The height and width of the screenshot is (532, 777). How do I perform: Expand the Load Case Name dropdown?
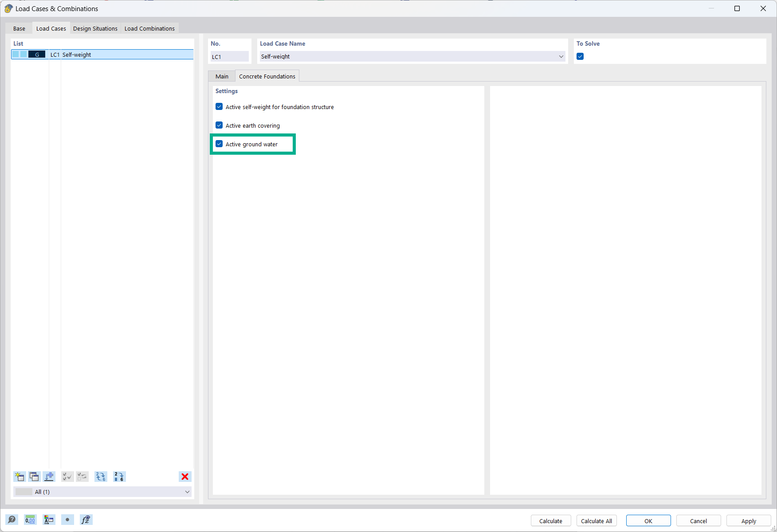(x=561, y=56)
